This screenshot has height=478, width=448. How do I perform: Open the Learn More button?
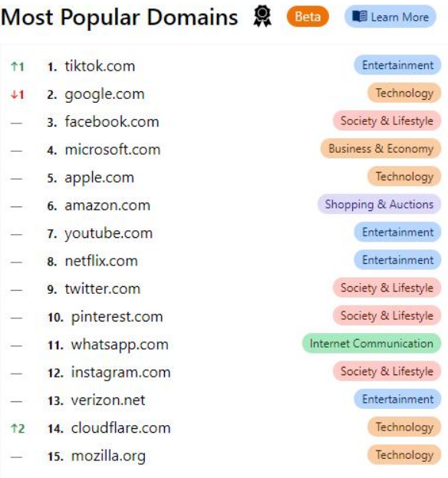[390, 16]
